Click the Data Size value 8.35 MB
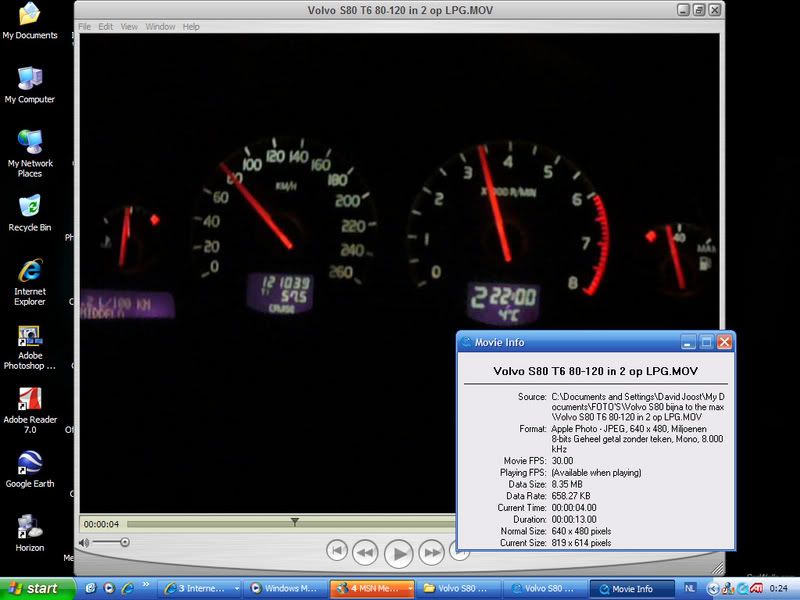The width and height of the screenshot is (800, 600). tap(567, 484)
